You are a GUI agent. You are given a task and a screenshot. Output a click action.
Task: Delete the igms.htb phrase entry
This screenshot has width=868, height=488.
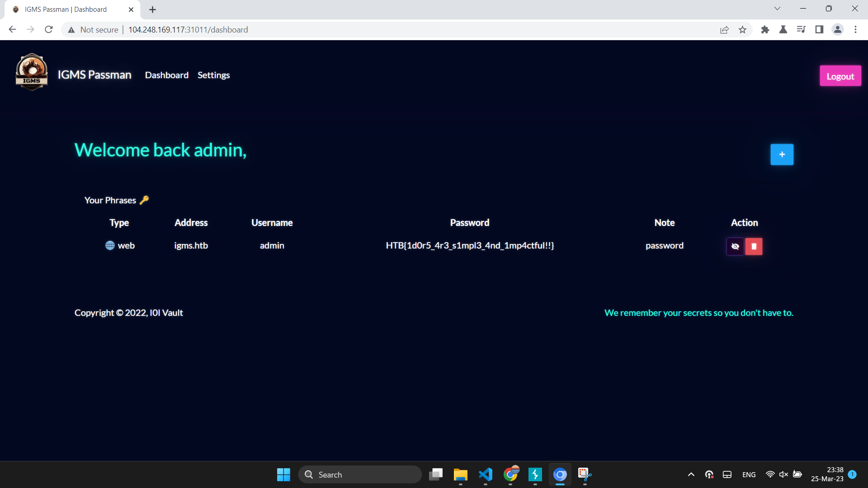pos(753,246)
